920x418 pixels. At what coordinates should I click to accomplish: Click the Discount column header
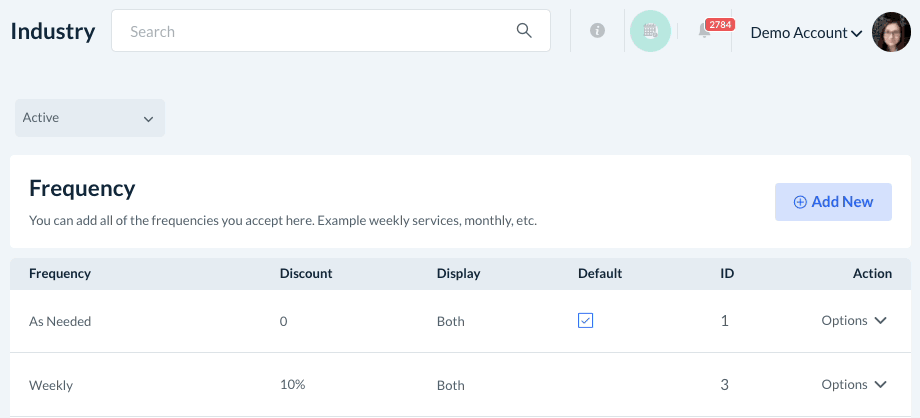coord(306,273)
